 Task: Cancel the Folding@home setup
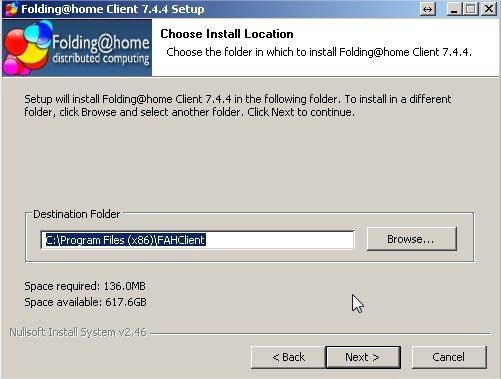(x=449, y=357)
